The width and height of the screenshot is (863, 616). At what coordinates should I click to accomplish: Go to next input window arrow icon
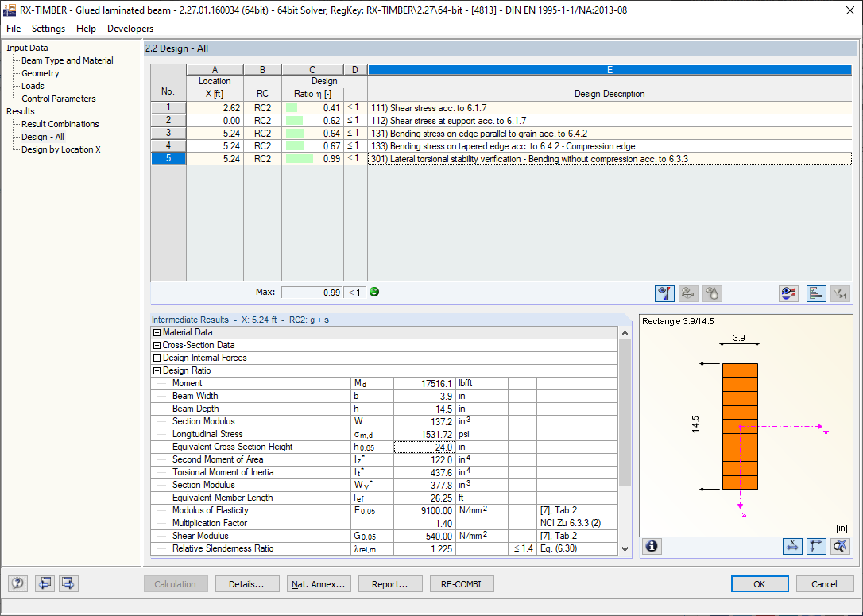click(x=68, y=583)
